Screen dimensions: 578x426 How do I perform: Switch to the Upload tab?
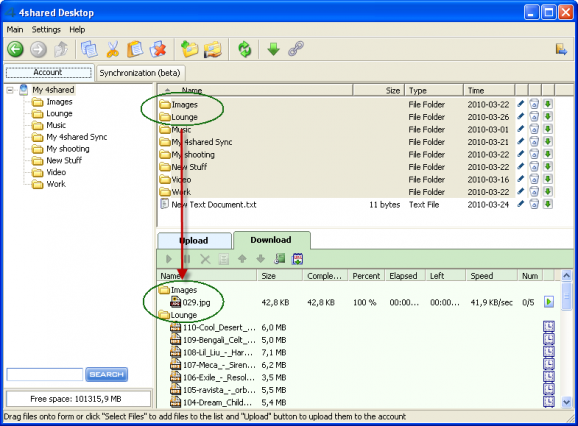click(194, 241)
